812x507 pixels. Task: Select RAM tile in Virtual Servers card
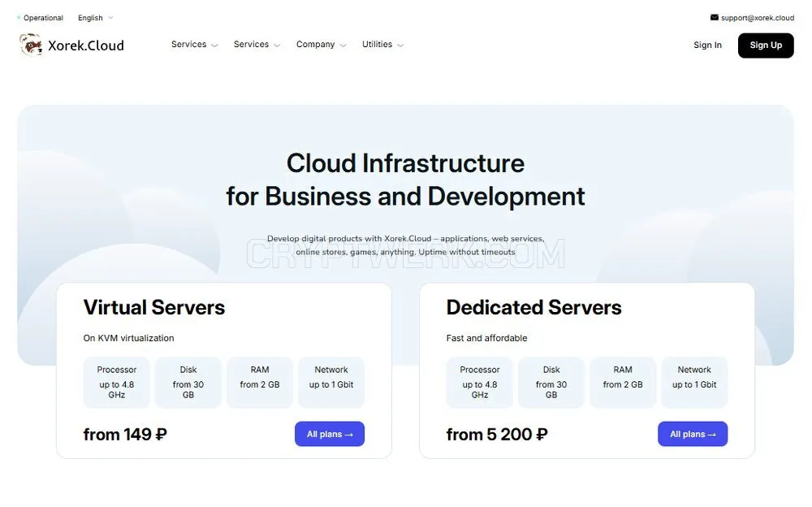coord(260,382)
